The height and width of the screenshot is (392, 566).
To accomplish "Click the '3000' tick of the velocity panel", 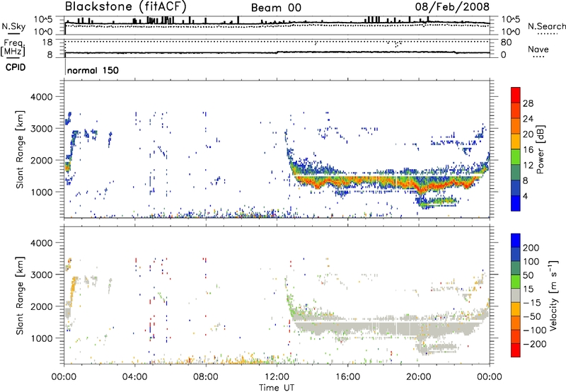I will (x=41, y=275).
